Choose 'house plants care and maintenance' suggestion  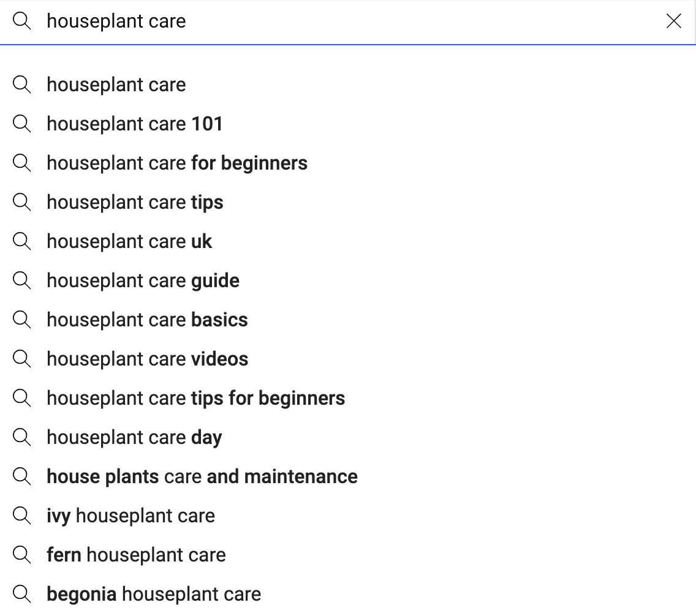[x=202, y=476]
